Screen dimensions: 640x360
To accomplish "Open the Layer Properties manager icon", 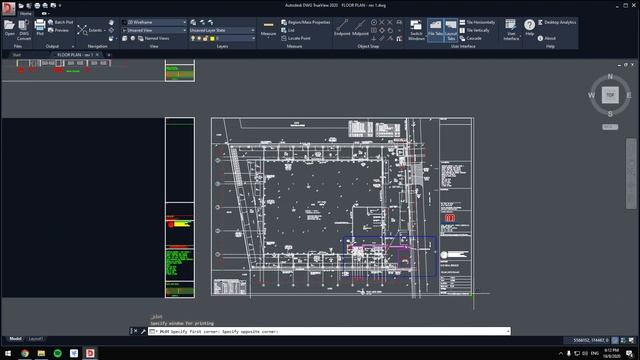I will pos(193,22).
